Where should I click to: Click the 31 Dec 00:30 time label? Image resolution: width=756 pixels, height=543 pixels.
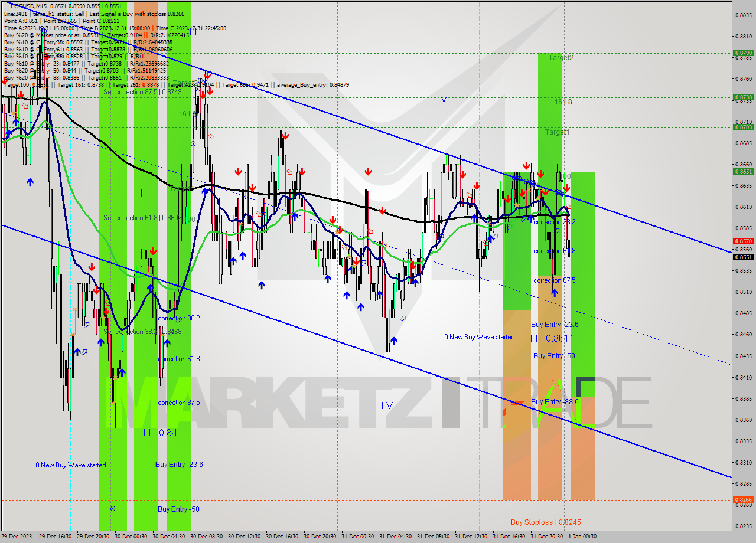click(358, 537)
